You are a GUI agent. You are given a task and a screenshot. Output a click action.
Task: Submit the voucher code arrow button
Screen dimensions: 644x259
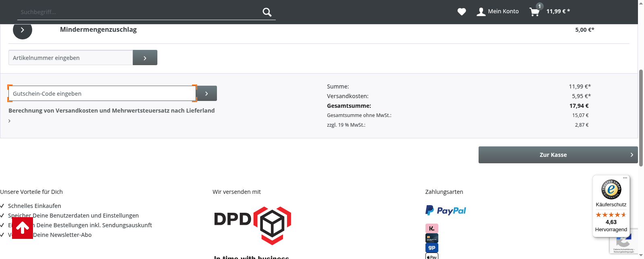click(207, 93)
